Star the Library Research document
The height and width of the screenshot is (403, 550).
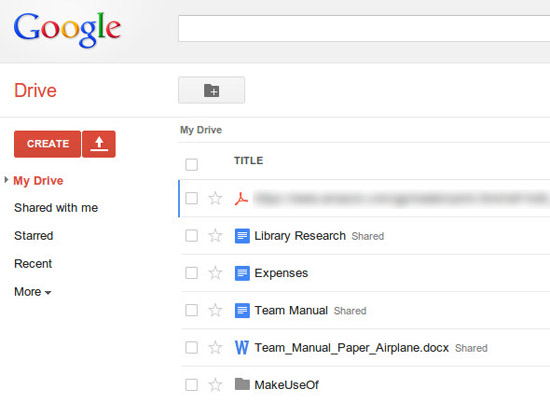(215, 235)
